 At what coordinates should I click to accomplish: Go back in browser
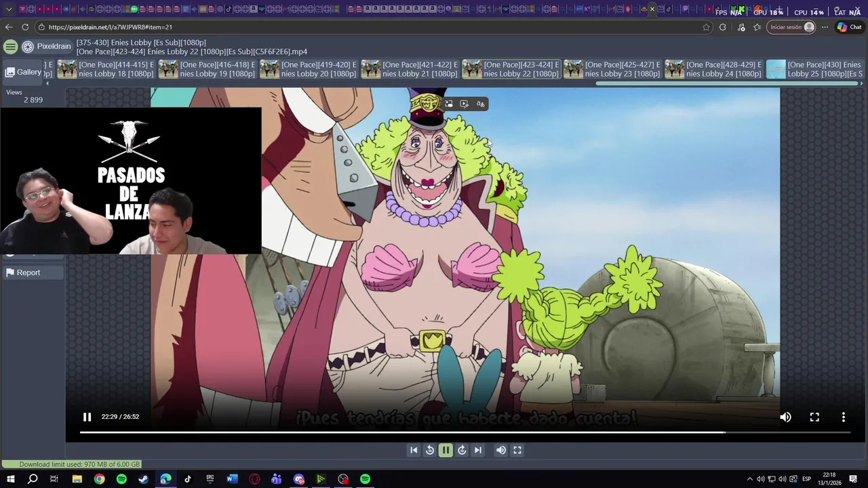8,27
